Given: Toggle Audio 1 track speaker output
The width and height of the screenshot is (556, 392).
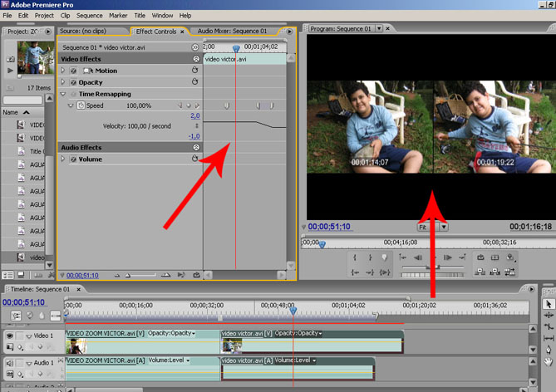Looking at the screenshot, I should pyautogui.click(x=10, y=362).
